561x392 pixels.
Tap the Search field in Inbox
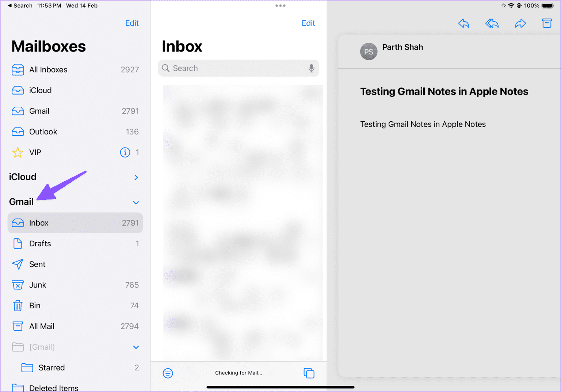[x=238, y=68]
